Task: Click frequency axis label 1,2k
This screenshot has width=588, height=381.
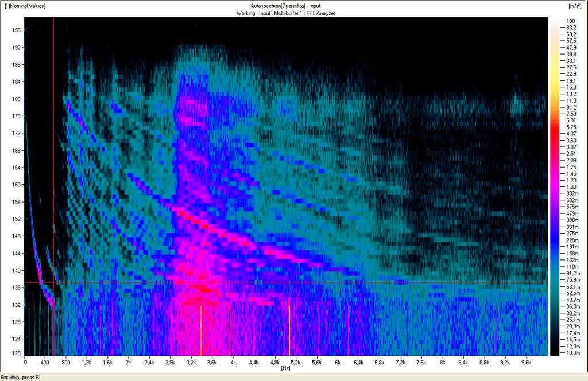Action: point(86,363)
